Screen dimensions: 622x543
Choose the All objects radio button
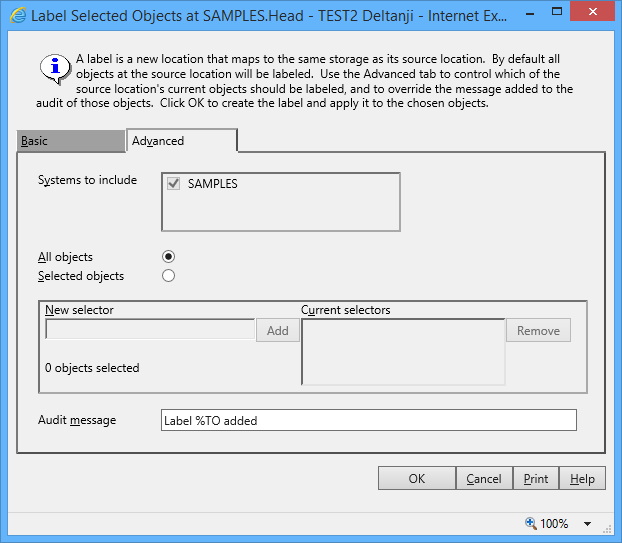tap(168, 257)
